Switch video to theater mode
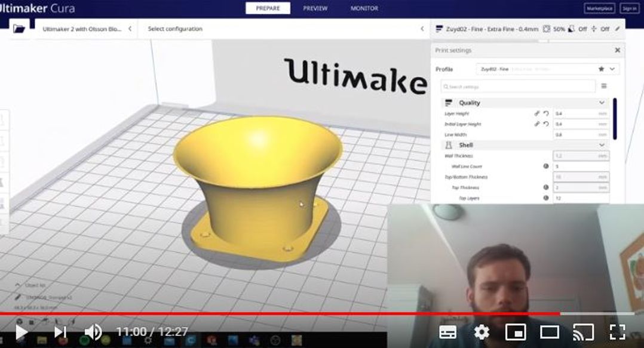 (549, 332)
